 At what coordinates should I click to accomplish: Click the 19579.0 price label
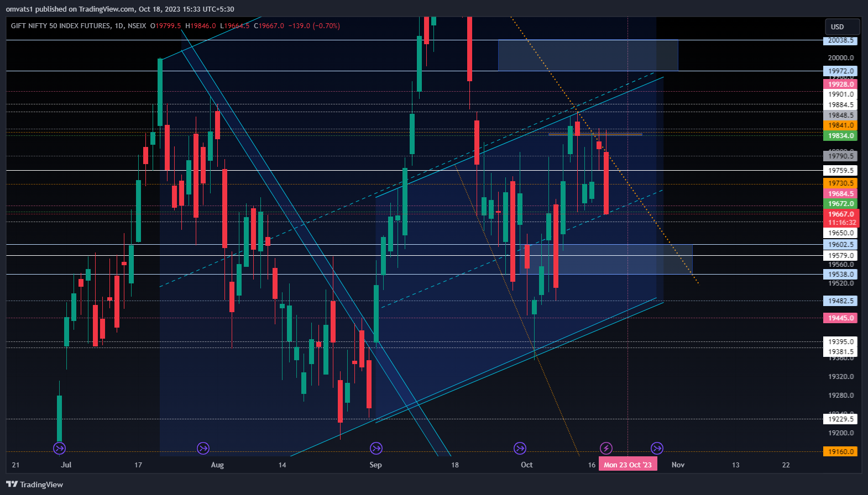click(x=840, y=255)
